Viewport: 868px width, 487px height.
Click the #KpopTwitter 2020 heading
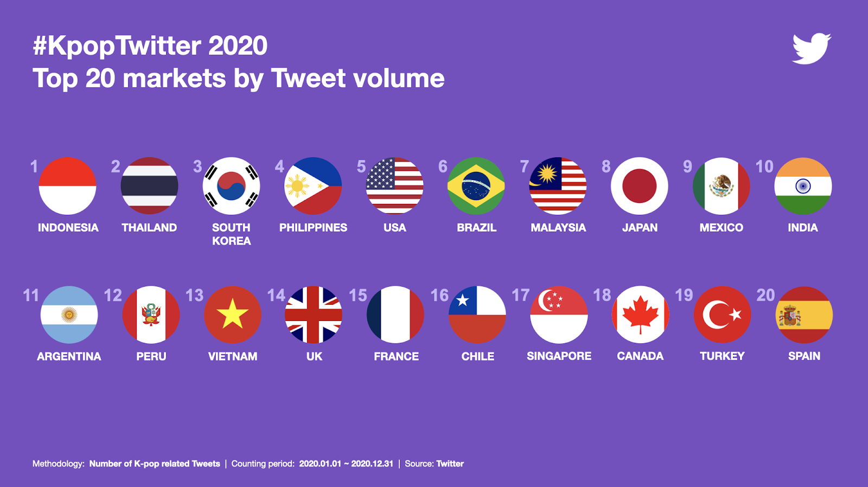tap(150, 46)
